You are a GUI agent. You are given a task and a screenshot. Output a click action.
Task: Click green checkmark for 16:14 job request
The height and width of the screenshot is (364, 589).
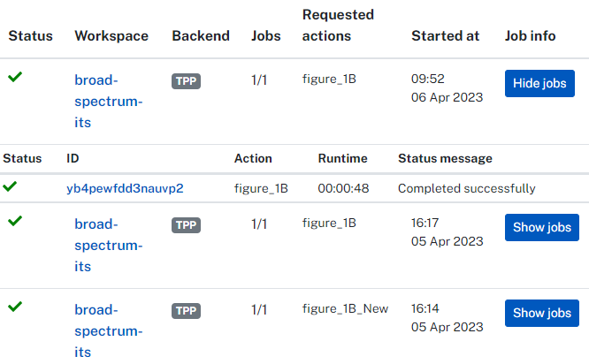(15, 307)
